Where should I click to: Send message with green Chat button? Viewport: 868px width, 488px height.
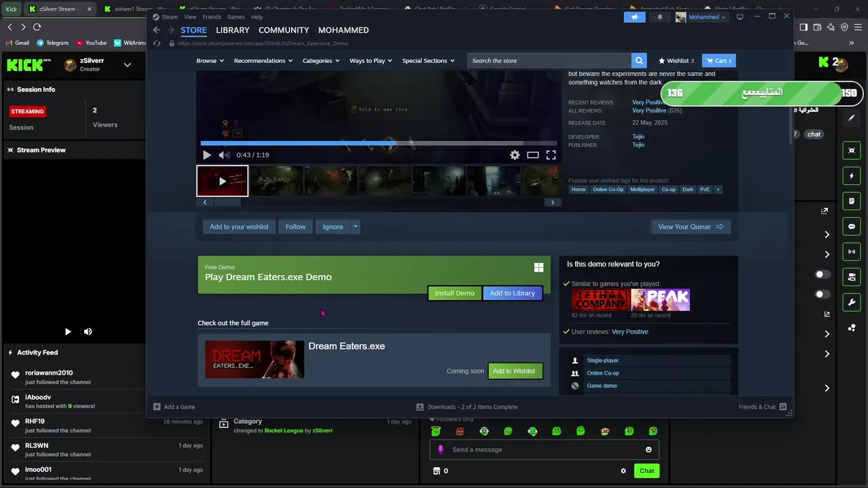pyautogui.click(x=647, y=471)
